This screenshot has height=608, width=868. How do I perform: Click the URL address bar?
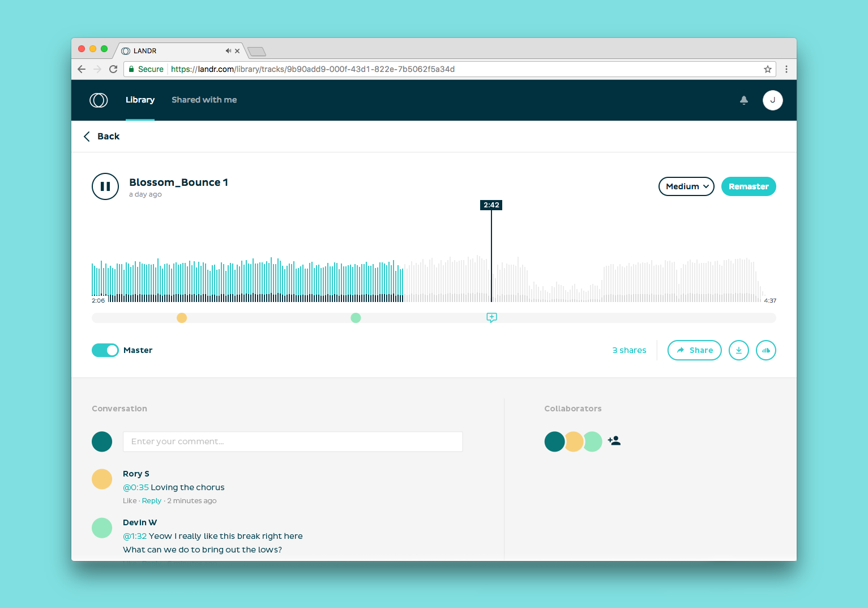450,69
